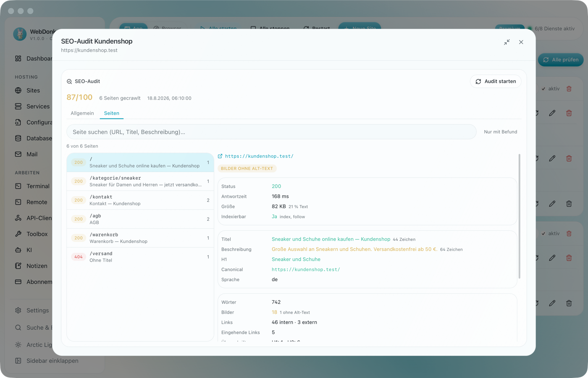Screen dimensions: 588x378
Task: Open the Terminal sidebar icon
Action: click(x=18, y=186)
